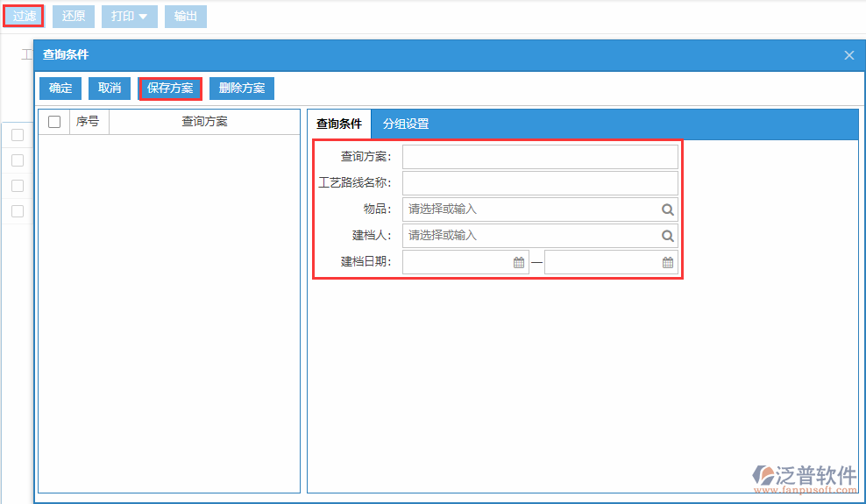Click the 保存方案 button
Viewport: 866px width, 504px height.
point(170,89)
